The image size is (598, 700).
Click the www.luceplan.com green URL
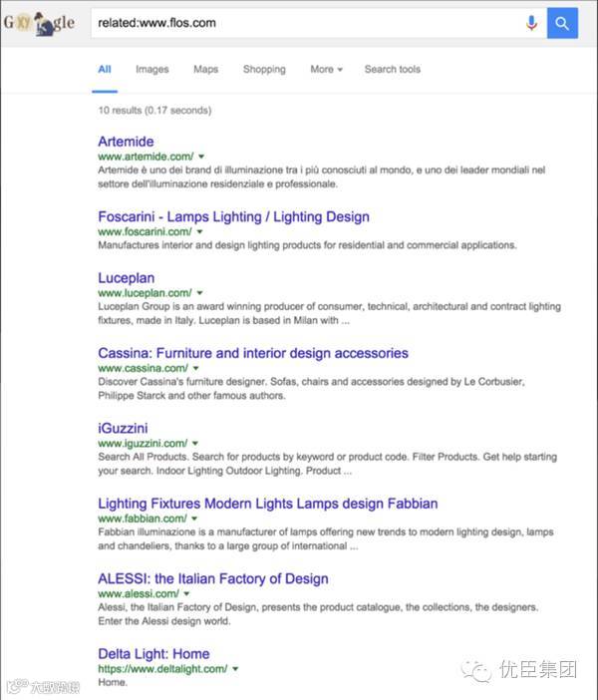point(146,293)
